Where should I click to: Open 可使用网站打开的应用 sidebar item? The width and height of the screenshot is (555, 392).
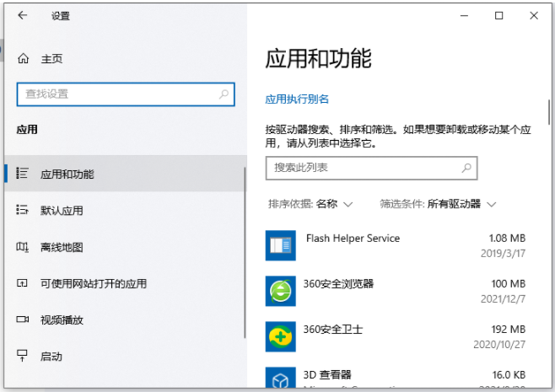pyautogui.click(x=93, y=284)
